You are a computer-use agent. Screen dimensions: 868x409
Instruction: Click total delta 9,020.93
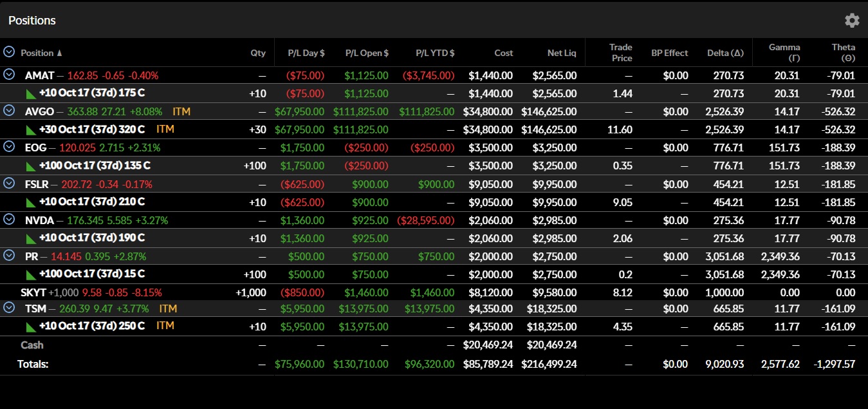[x=726, y=364]
